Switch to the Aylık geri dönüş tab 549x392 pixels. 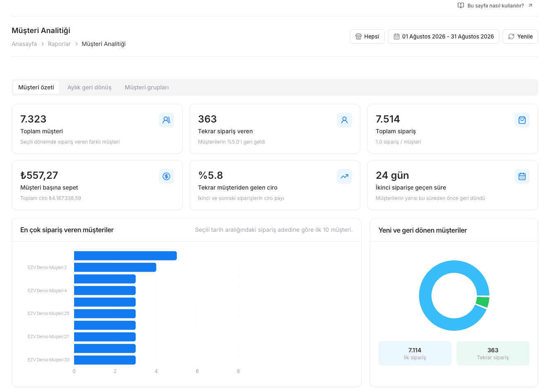click(x=89, y=87)
